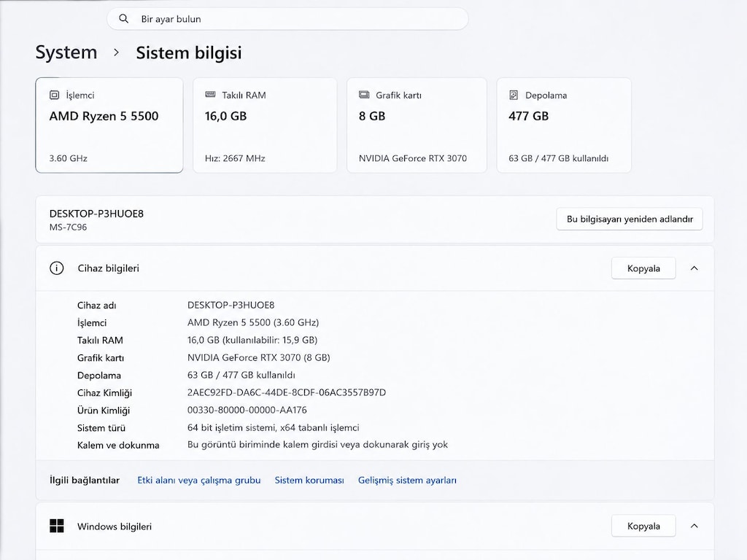The image size is (747, 560).
Task: Click the Depolama disk icon
Action: [x=514, y=96]
